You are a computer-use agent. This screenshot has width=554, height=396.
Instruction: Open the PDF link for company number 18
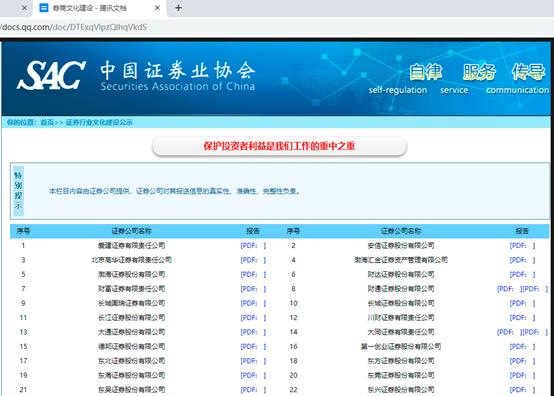point(522,361)
